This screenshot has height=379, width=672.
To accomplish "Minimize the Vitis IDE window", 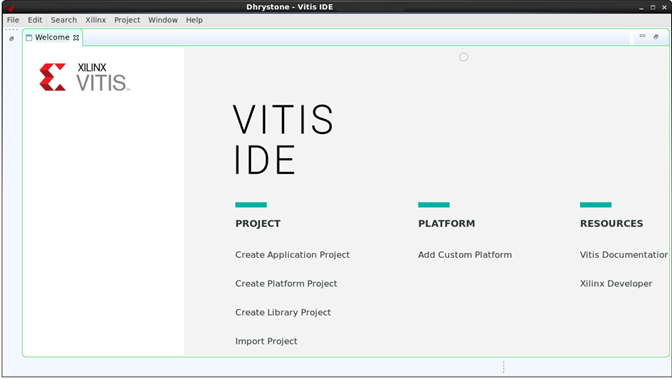I will (x=641, y=8).
